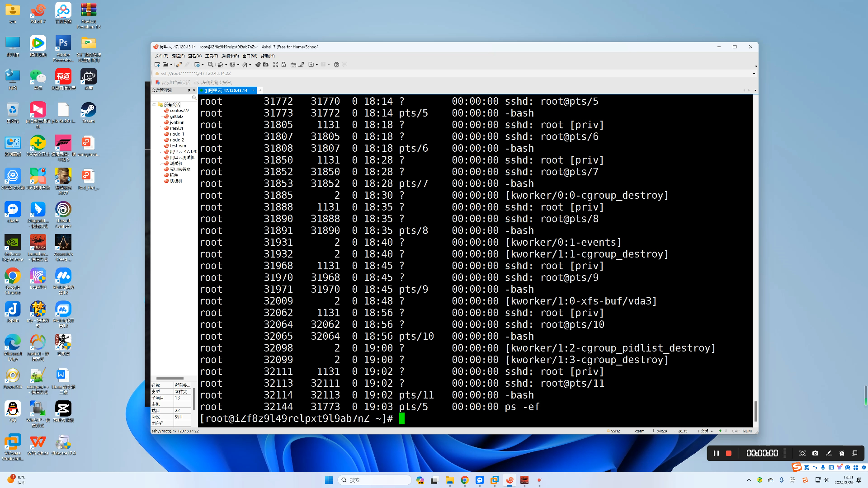
Task: Open the 查看(V) menu
Action: tap(195, 56)
